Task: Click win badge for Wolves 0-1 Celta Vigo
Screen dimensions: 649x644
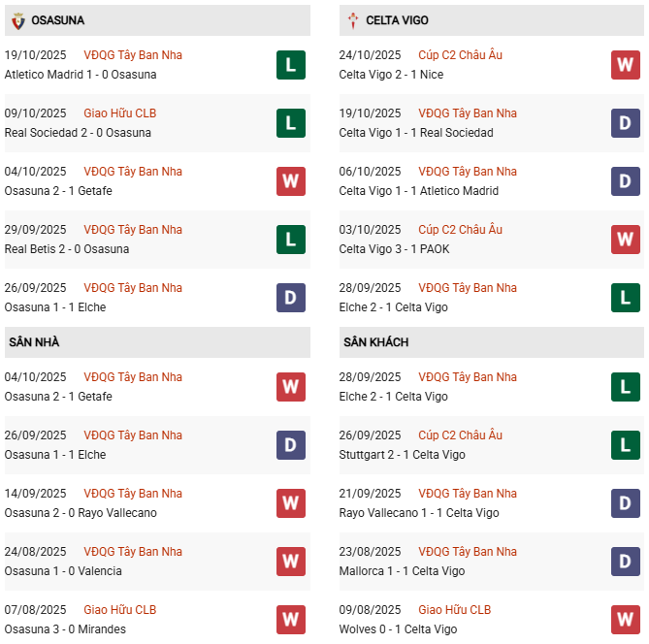Action: point(625,620)
